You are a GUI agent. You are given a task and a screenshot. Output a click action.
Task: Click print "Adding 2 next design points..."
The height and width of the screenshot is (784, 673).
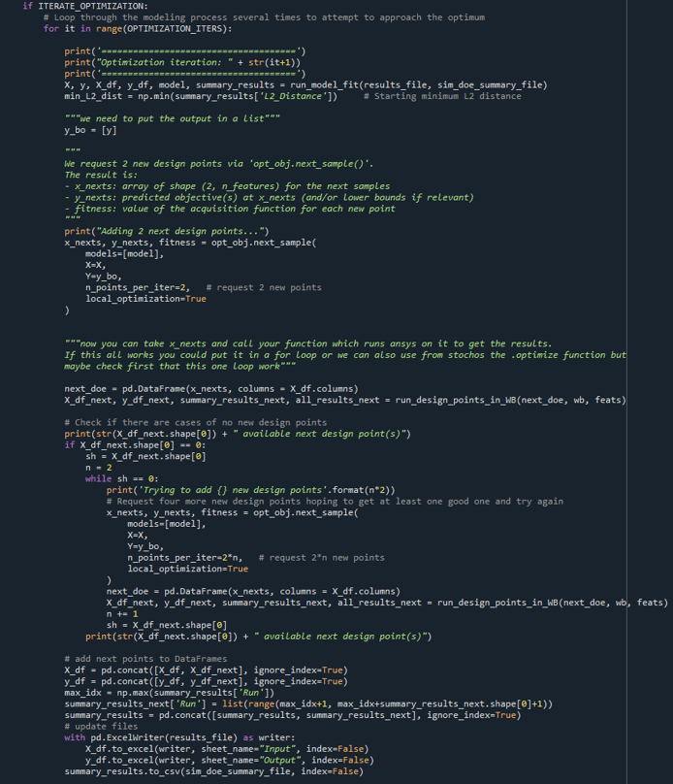tap(167, 231)
